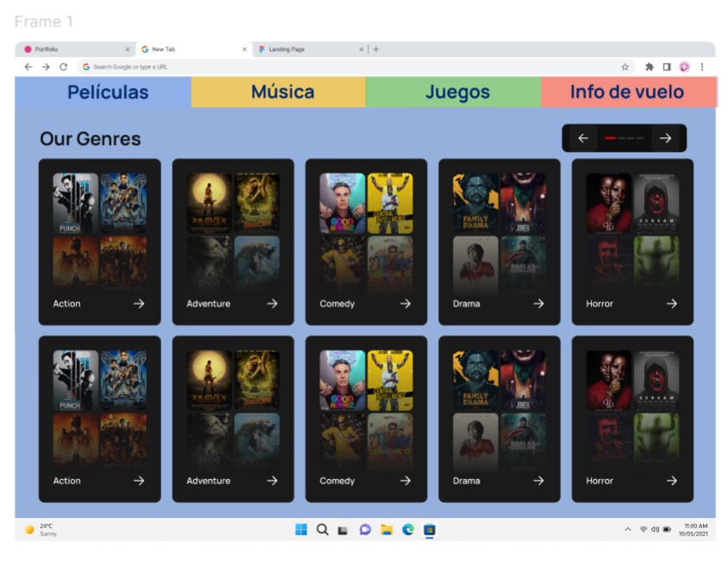The width and height of the screenshot is (728, 562).
Task: Open the taskbar Search icon
Action: [x=323, y=529]
